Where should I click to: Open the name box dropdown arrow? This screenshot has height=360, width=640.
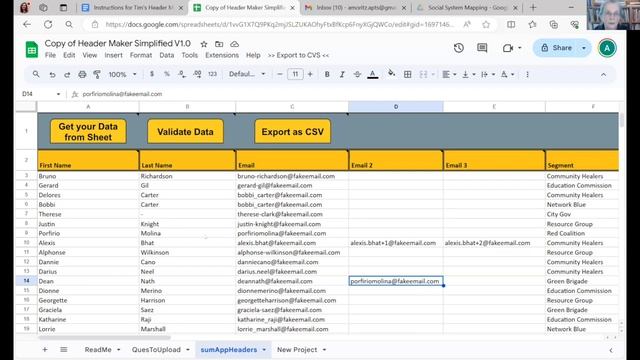(x=58, y=94)
